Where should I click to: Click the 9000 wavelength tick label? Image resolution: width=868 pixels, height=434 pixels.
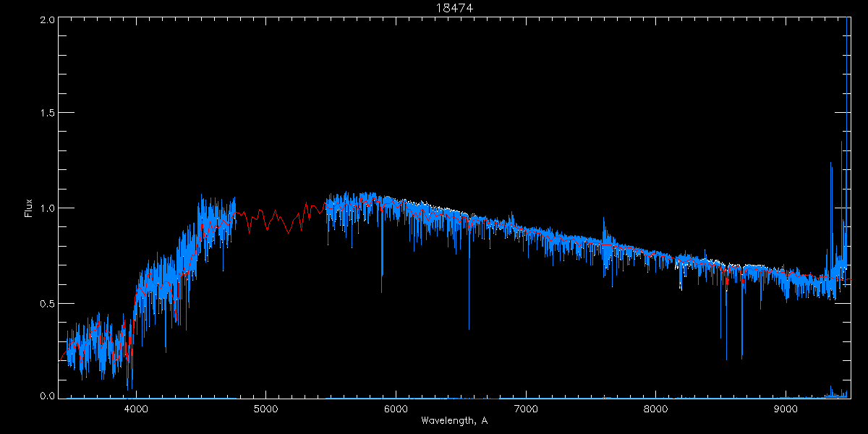point(786,407)
